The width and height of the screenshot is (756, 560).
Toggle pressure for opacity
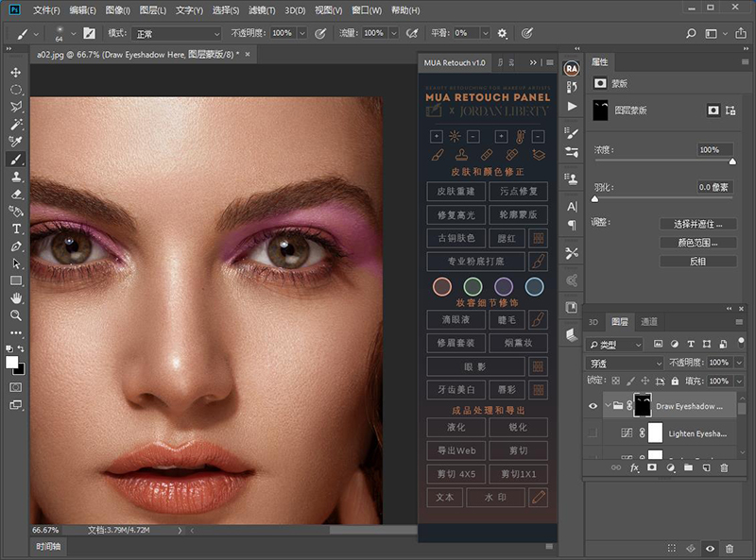pos(320,33)
